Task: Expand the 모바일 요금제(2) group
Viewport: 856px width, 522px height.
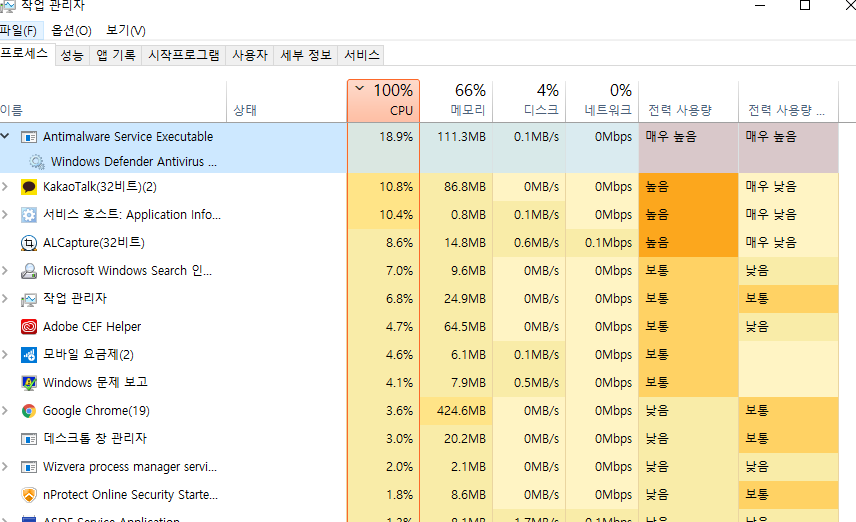Action: coord(5,354)
